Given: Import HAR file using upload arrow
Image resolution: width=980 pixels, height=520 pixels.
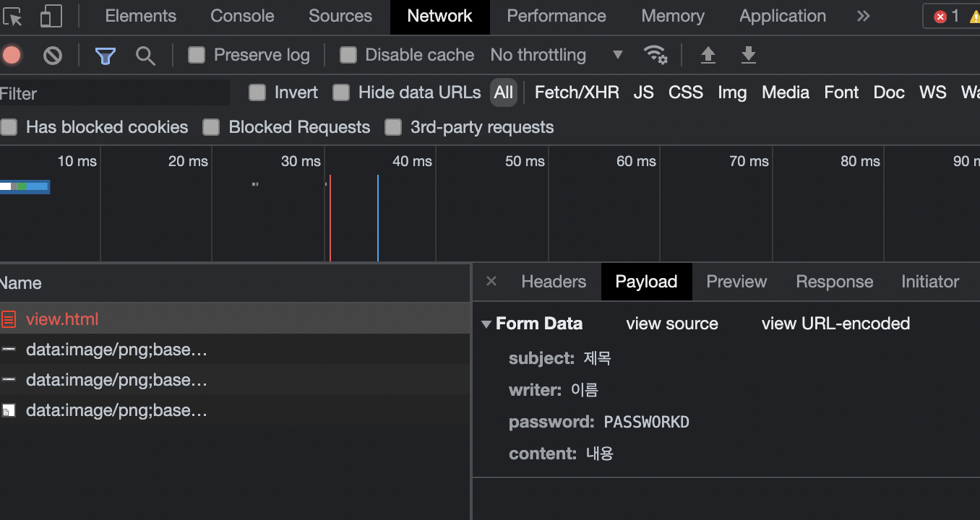Looking at the screenshot, I should click(708, 55).
